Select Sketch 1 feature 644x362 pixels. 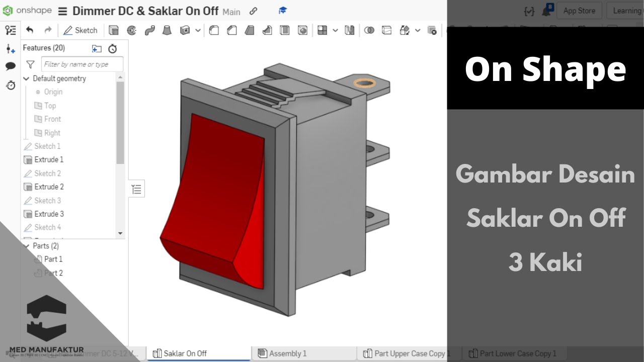47,146
